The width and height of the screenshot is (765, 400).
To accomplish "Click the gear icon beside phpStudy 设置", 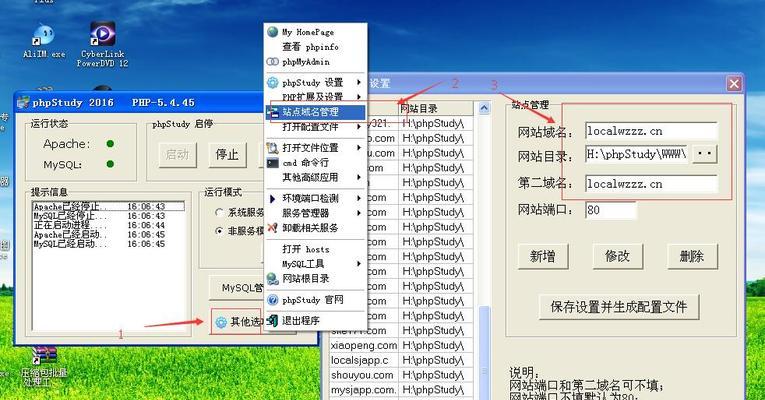I will (273, 82).
